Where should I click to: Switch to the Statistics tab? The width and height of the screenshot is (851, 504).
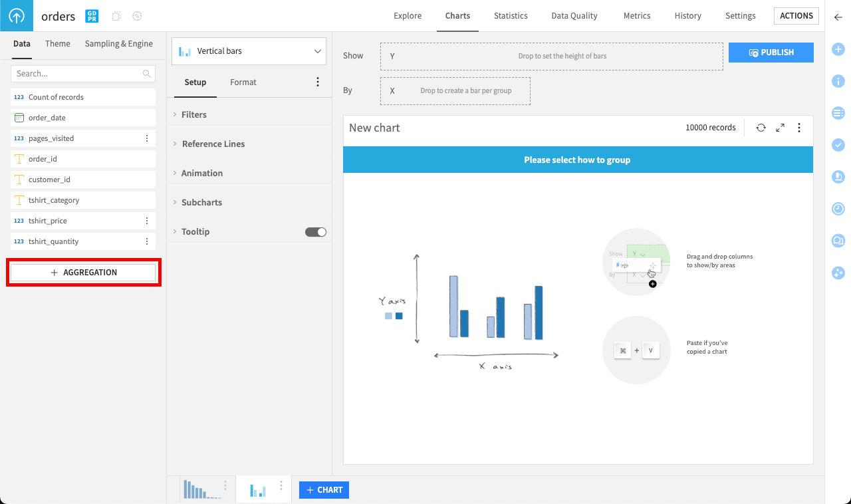coord(510,16)
